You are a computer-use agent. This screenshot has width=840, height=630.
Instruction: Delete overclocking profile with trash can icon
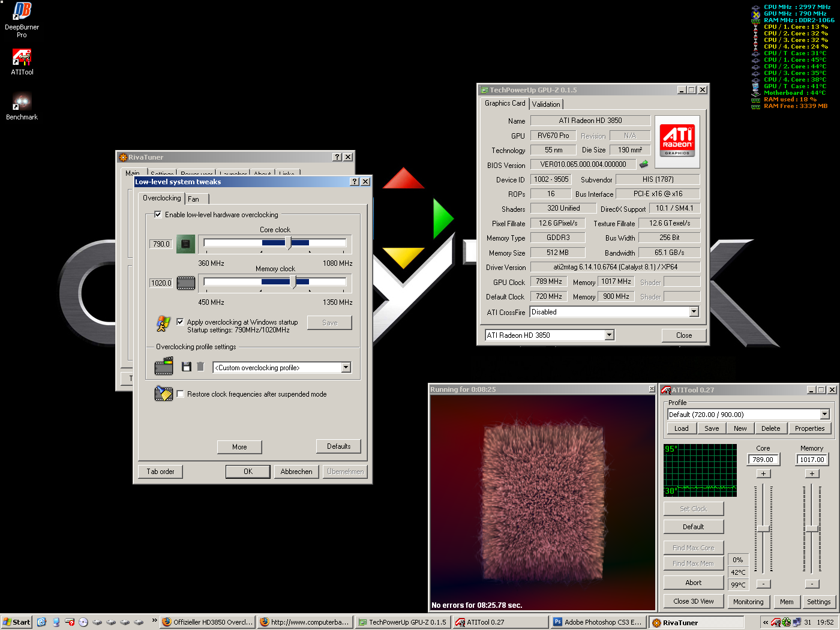coord(200,367)
